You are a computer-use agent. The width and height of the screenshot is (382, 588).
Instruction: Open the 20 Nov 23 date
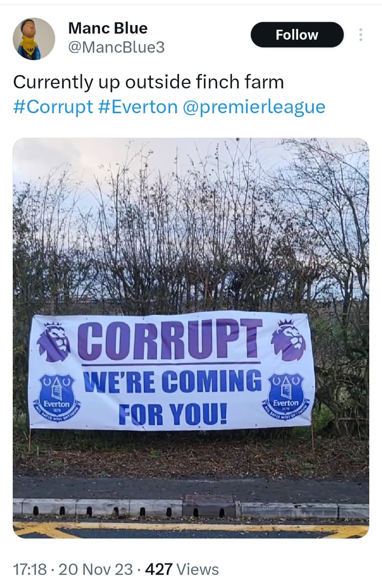click(x=96, y=569)
